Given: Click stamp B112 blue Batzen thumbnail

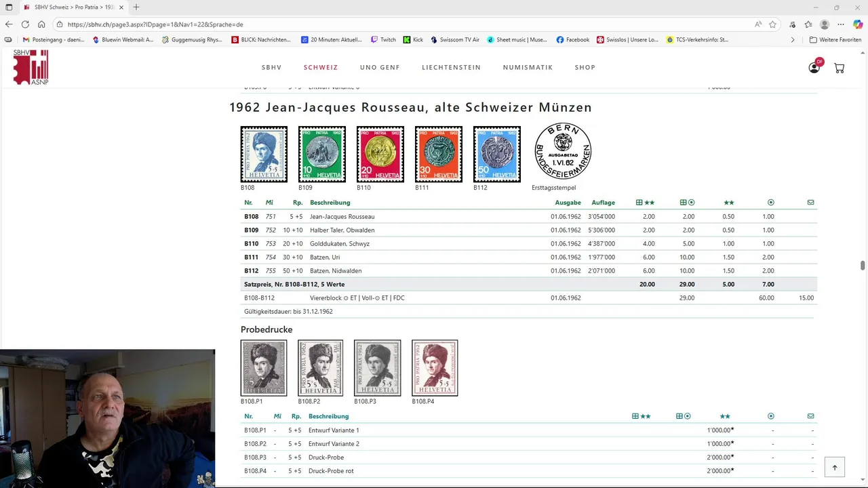Looking at the screenshot, I should coord(497,154).
